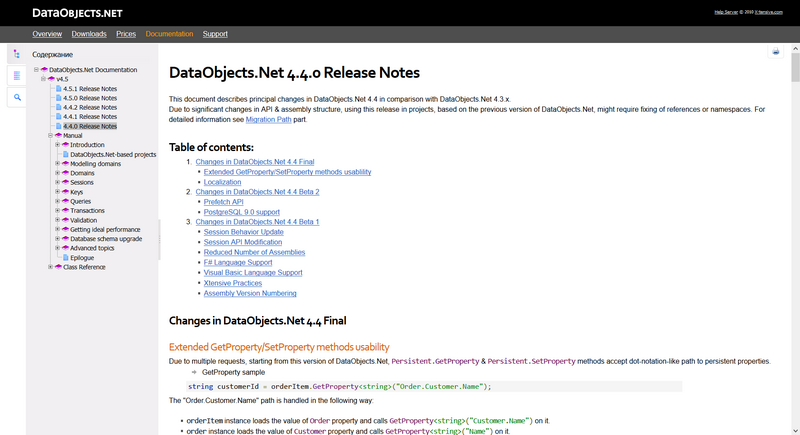The height and width of the screenshot is (435, 800).
Task: Open the Downloads navigation item
Action: coord(89,34)
